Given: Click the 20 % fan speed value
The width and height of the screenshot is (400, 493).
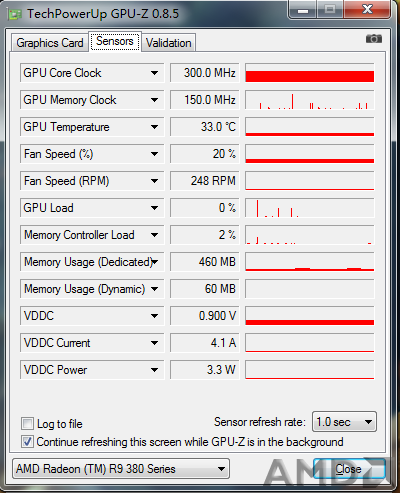Looking at the screenshot, I should [x=205, y=154].
